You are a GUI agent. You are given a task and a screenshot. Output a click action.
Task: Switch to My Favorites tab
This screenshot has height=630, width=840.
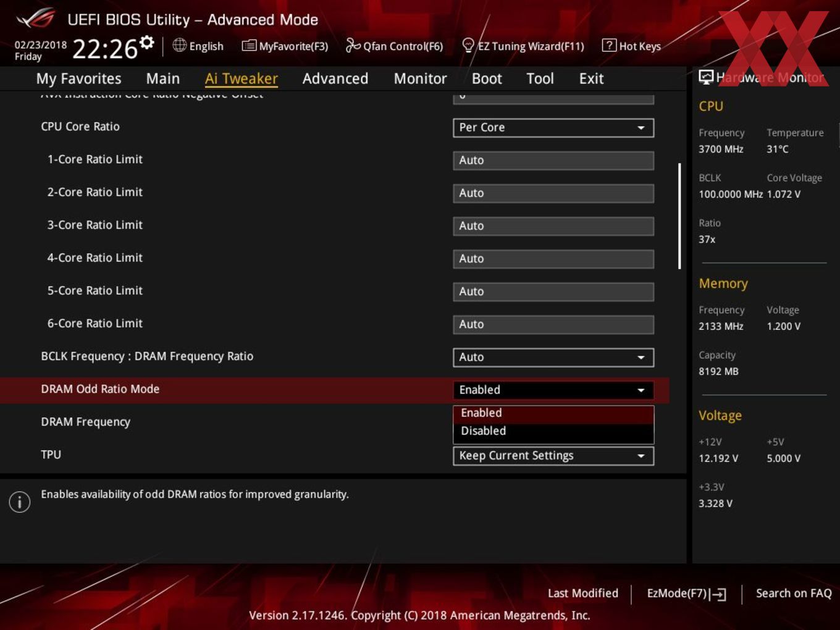pyautogui.click(x=78, y=78)
